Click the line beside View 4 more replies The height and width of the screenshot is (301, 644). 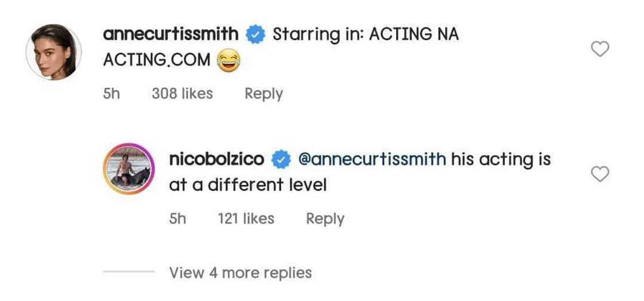(x=128, y=272)
